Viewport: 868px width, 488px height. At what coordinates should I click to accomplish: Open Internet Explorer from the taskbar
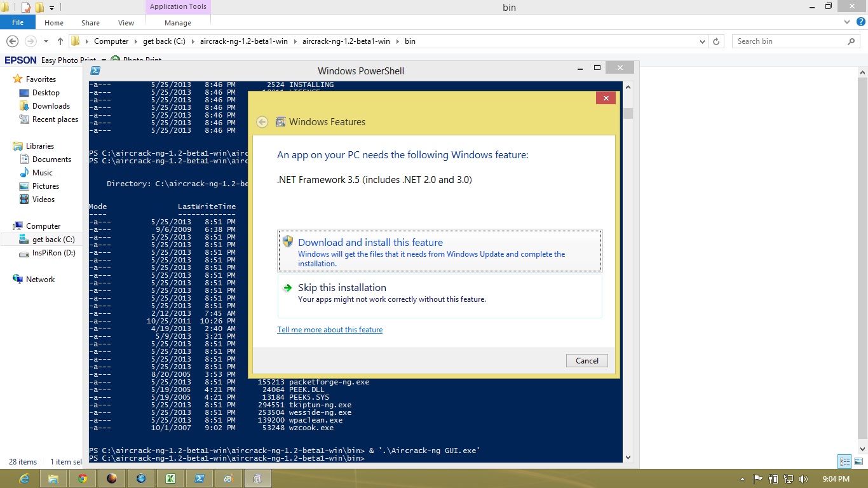tap(24, 478)
